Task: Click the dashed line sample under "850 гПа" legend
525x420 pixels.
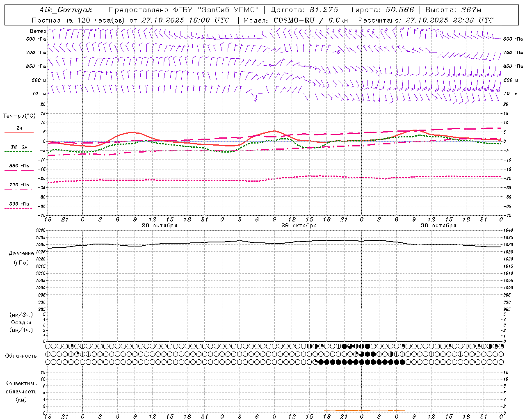Action: coord(18,170)
